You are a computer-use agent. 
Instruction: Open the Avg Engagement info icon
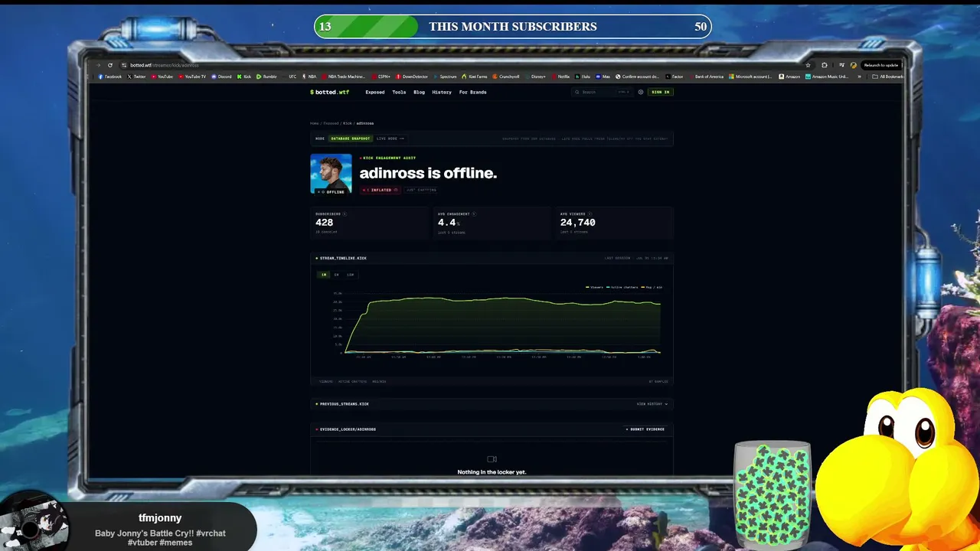coord(474,214)
